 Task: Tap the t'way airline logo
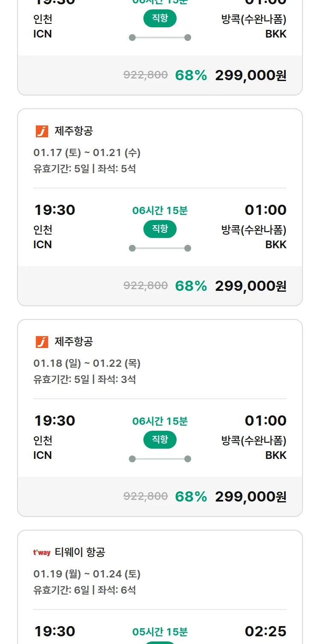42,553
